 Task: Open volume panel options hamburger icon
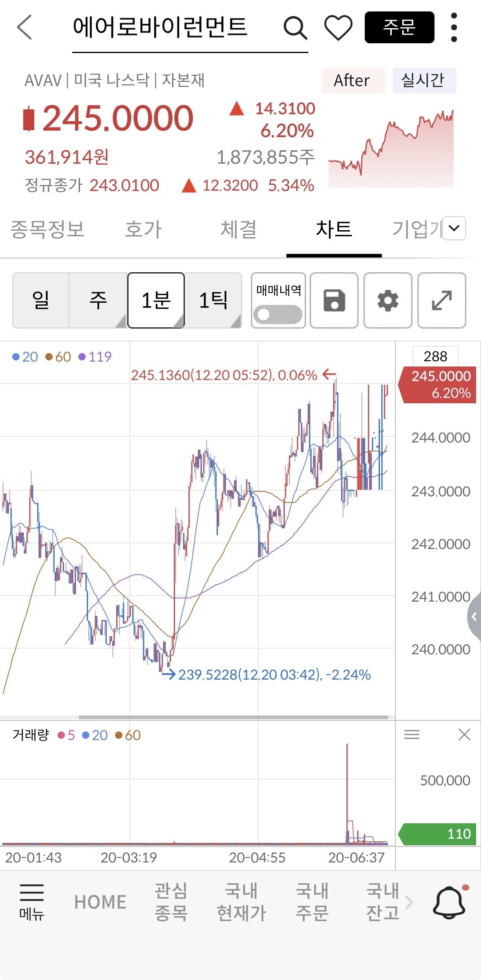[412, 735]
